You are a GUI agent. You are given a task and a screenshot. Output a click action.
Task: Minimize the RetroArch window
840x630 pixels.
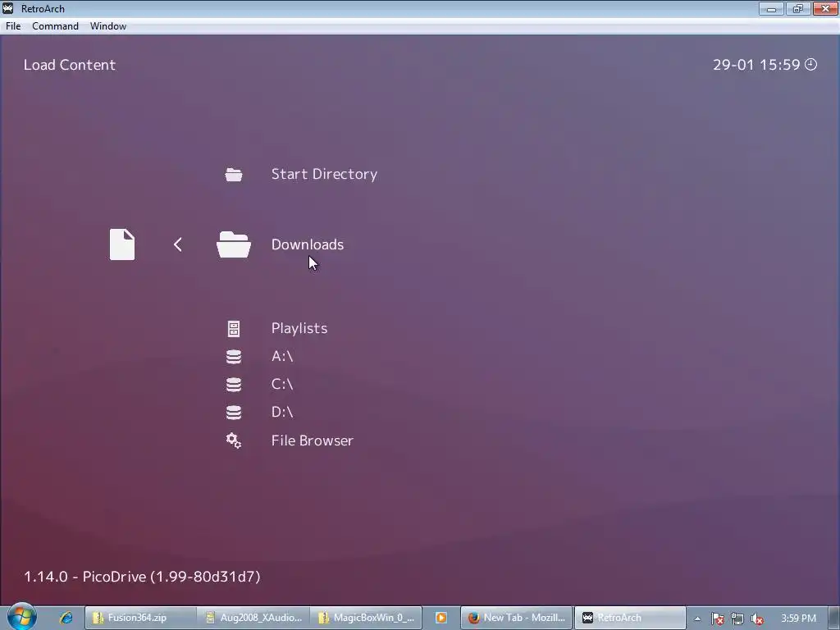point(771,8)
